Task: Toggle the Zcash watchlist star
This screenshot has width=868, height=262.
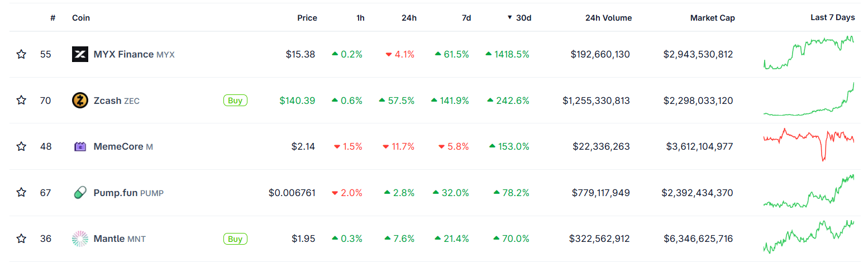Action: point(21,101)
